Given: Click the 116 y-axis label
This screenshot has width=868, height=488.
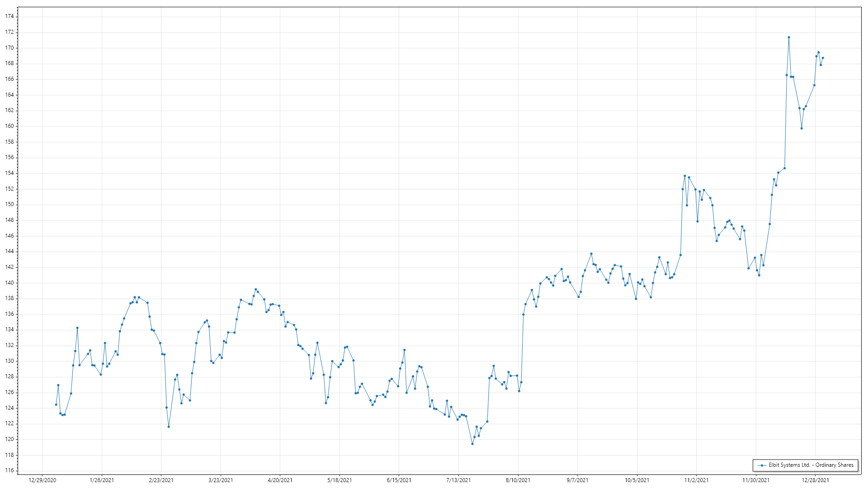Looking at the screenshot, I should [x=9, y=470].
